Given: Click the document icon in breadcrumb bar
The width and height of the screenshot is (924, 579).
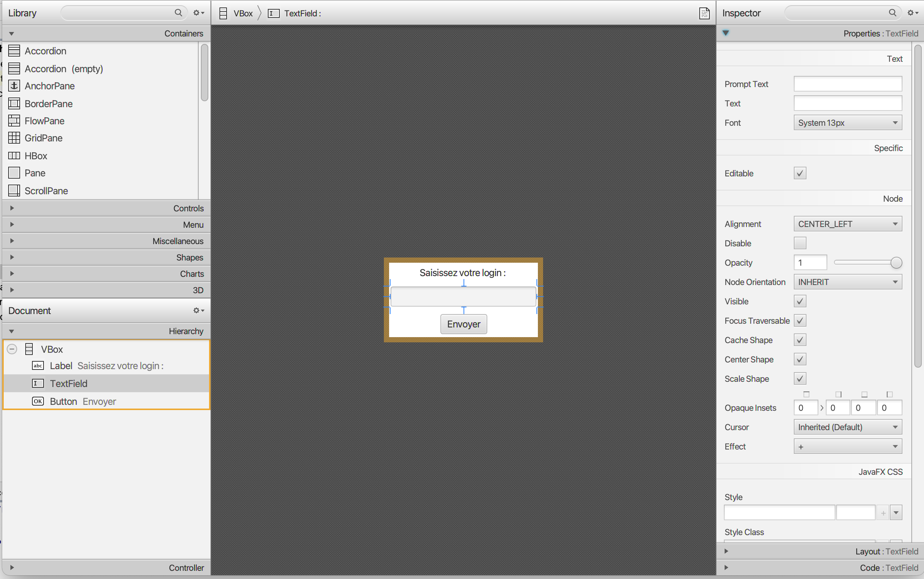Looking at the screenshot, I should [704, 13].
